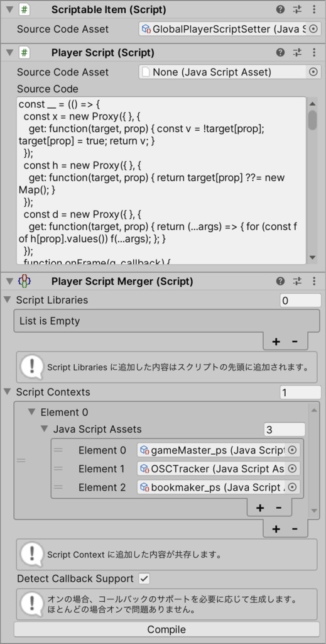Viewport: 326px width, 644px height.
Task: Click info icon beside callback support message
Action: (x=31, y=604)
